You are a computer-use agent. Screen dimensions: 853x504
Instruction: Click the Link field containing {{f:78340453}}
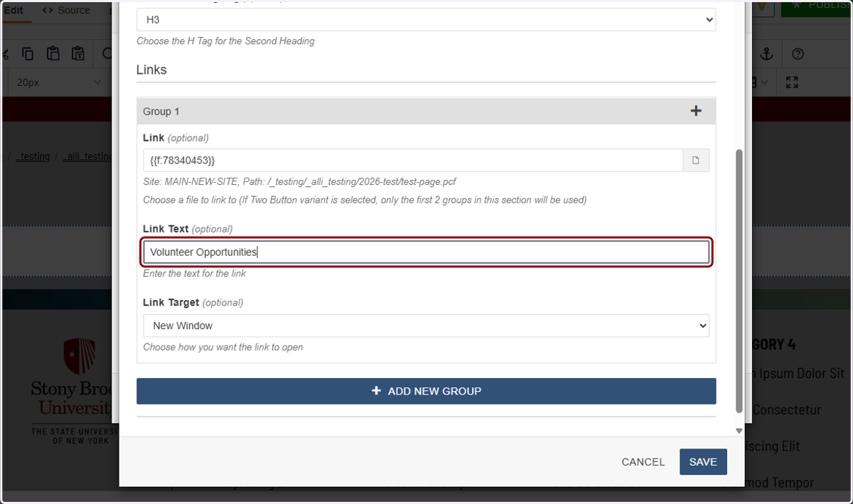tap(413, 160)
